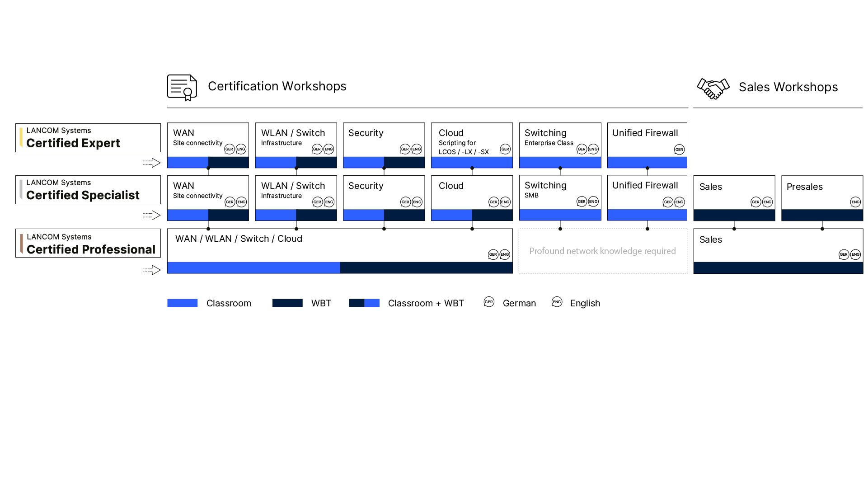Click the WBT dark navy legend swatch
This screenshot has width=868, height=488.
pyautogui.click(x=287, y=303)
